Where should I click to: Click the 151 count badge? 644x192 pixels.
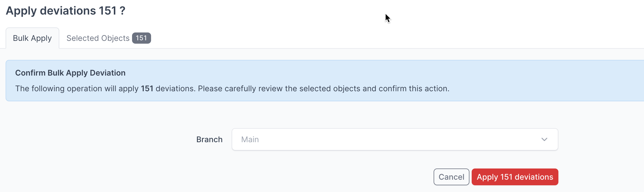coord(141,38)
